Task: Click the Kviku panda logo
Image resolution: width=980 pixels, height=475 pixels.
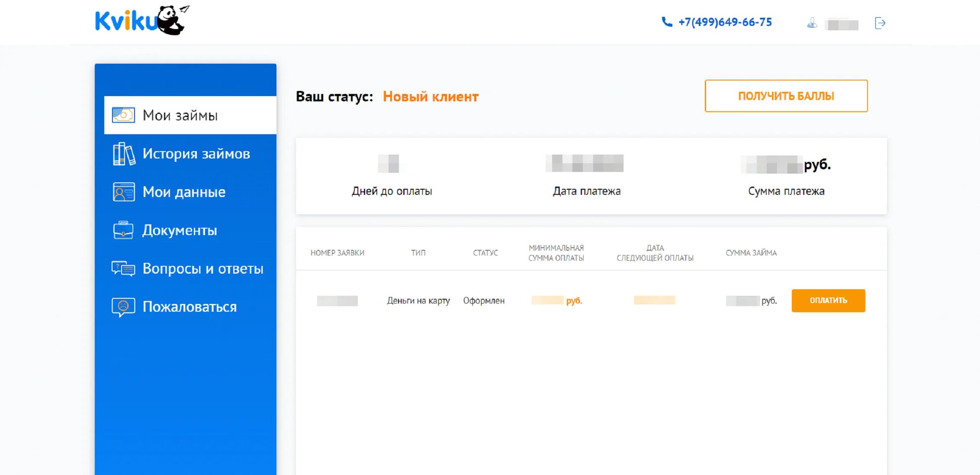Action: pyautogui.click(x=142, y=20)
